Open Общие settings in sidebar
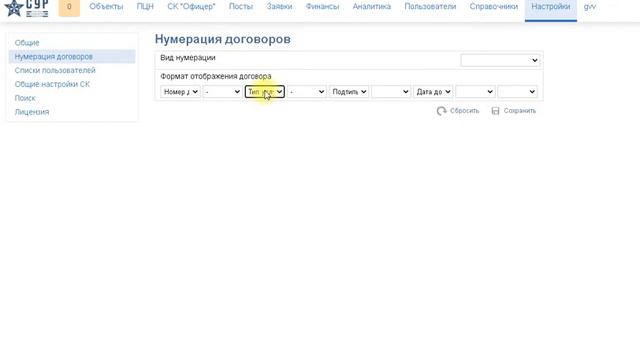This screenshot has height=360, width=640. (x=27, y=43)
